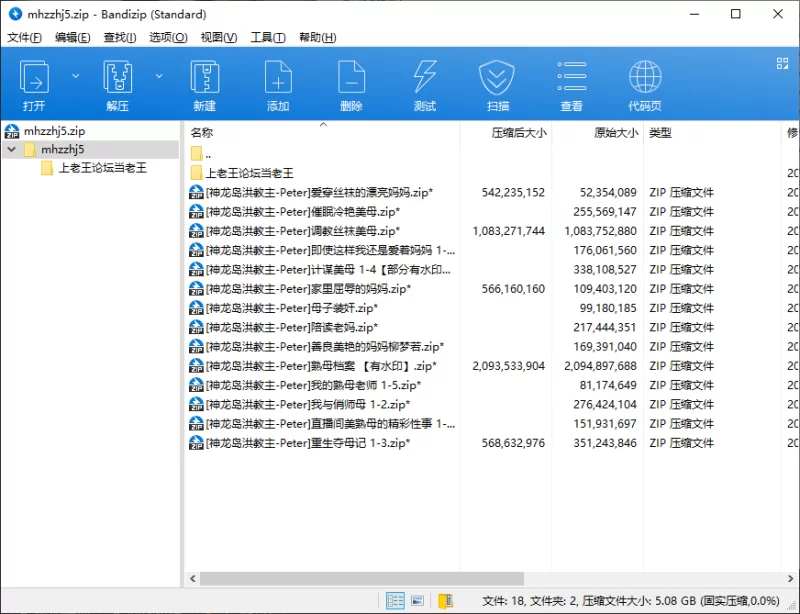Sort the list by the 原始大小 column header
Image resolution: width=800 pixels, height=614 pixels.
tap(617, 132)
